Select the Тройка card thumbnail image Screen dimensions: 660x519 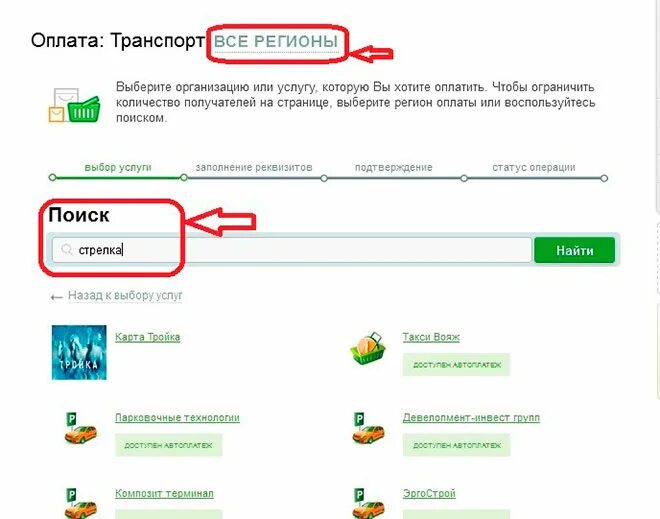(79, 352)
